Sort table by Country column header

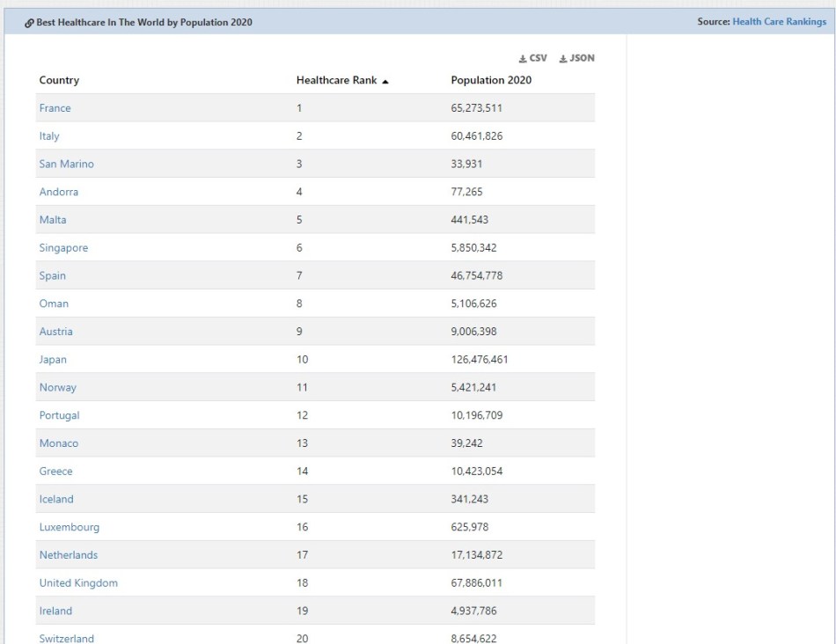pyautogui.click(x=59, y=80)
